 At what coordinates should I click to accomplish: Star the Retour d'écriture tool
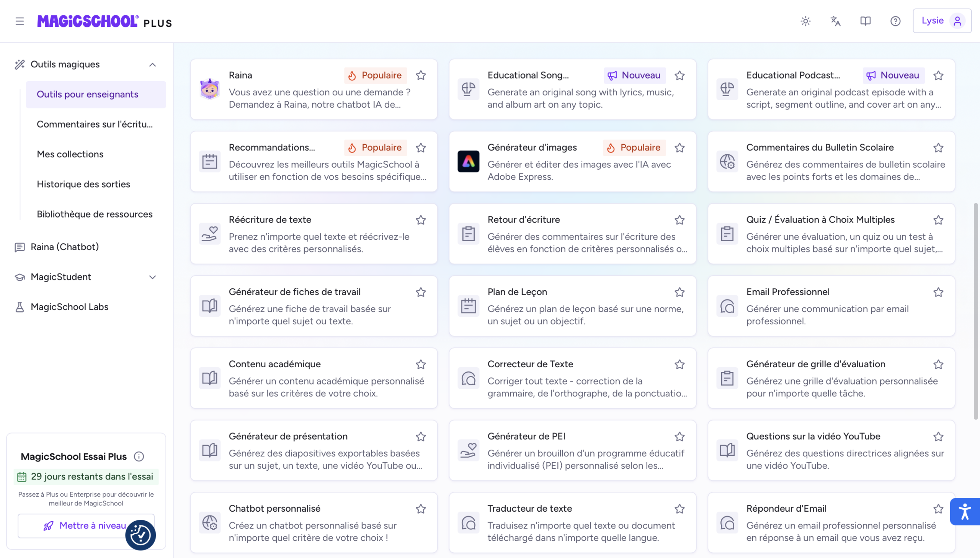pos(680,220)
